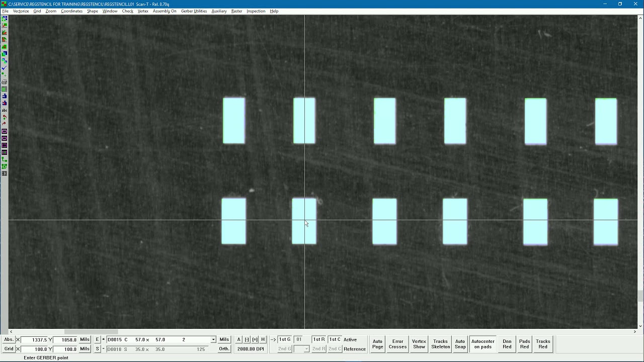
Task: Toggle Error Crosses display
Action: pyautogui.click(x=397, y=344)
